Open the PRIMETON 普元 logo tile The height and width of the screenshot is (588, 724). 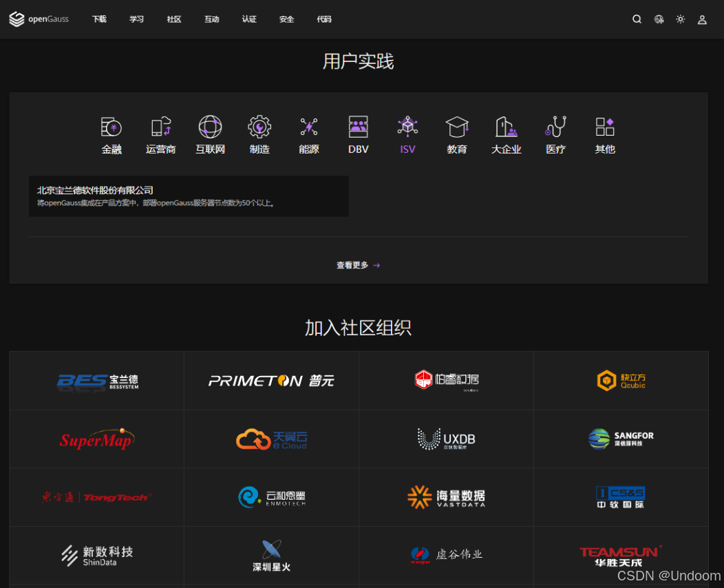271,381
